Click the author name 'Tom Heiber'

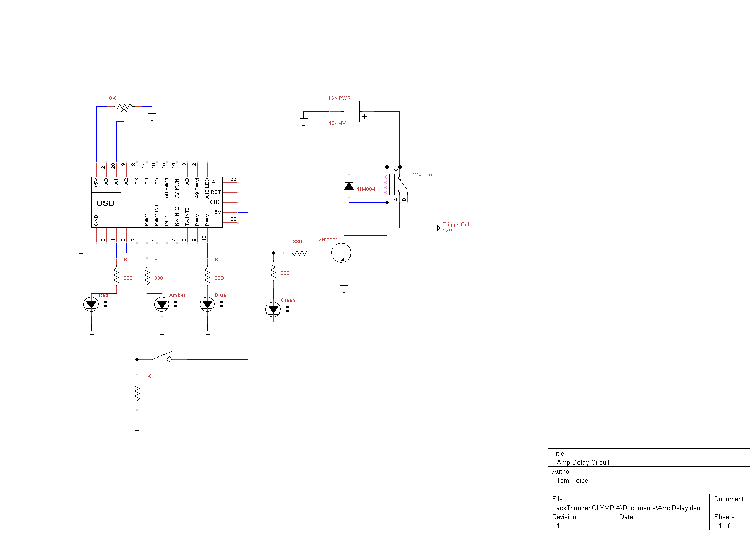[x=573, y=481]
